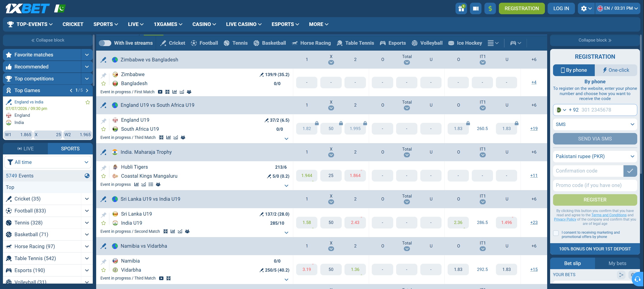Open Zimbabwe match live video stream icon

[x=160, y=92]
